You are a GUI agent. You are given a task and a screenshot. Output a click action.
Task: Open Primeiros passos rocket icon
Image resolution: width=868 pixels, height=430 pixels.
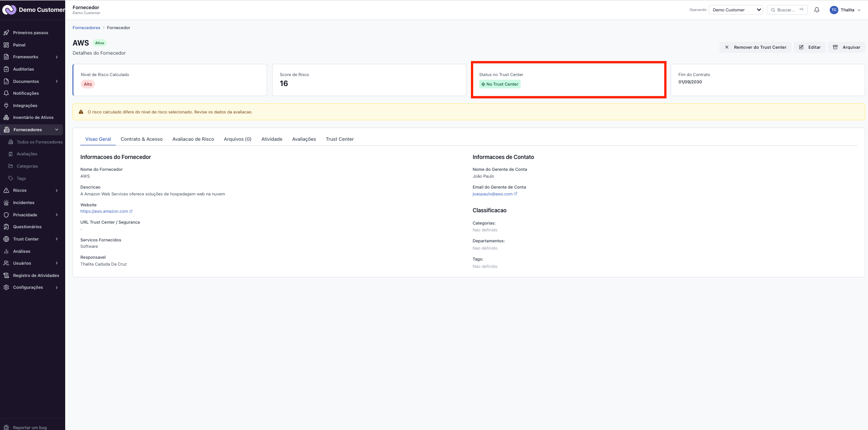point(6,33)
